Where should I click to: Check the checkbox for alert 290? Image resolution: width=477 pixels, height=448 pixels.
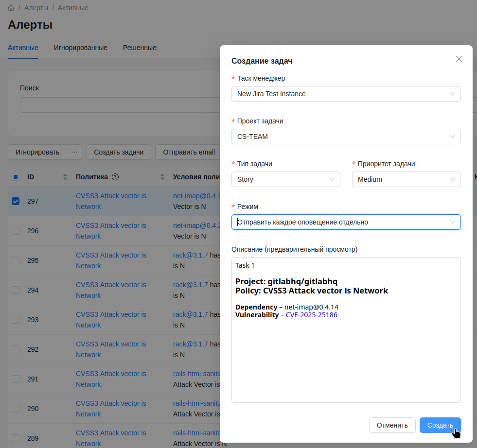[16, 409]
